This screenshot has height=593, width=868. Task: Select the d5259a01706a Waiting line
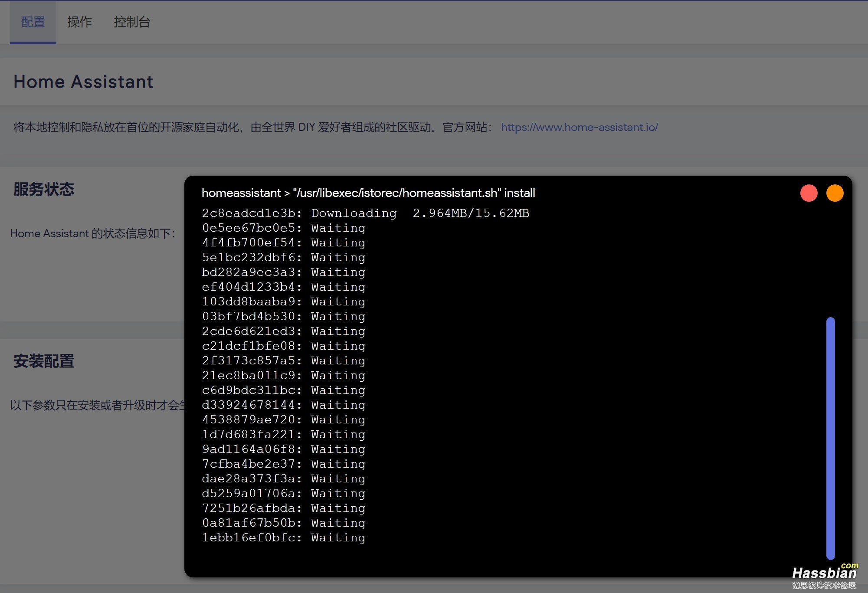(x=284, y=493)
